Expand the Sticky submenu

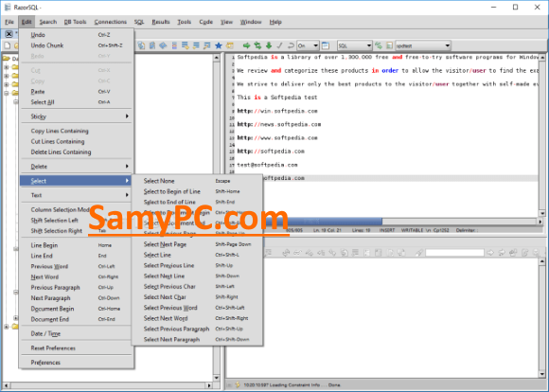[x=76, y=116]
